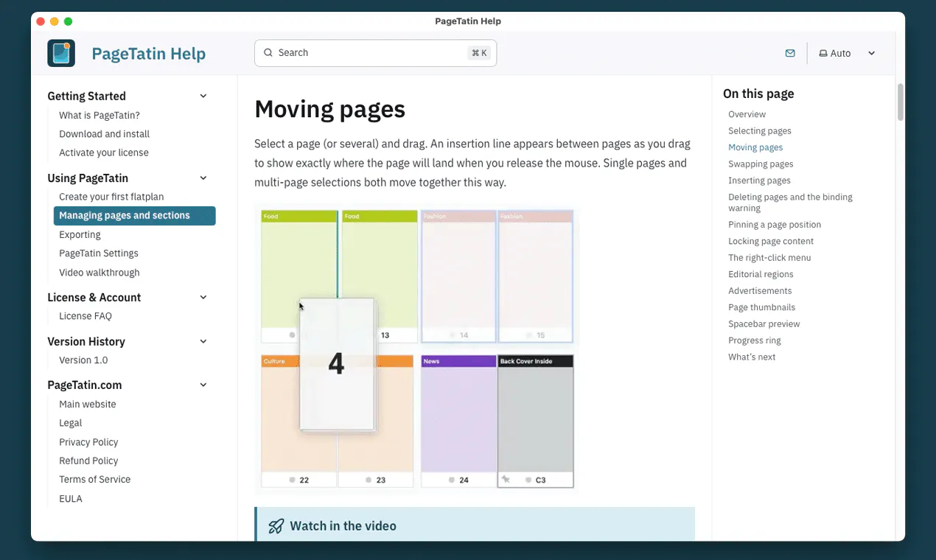Viewport: 936px width, 560px height.
Task: Open the Auto theme dropdown
Action: click(848, 53)
